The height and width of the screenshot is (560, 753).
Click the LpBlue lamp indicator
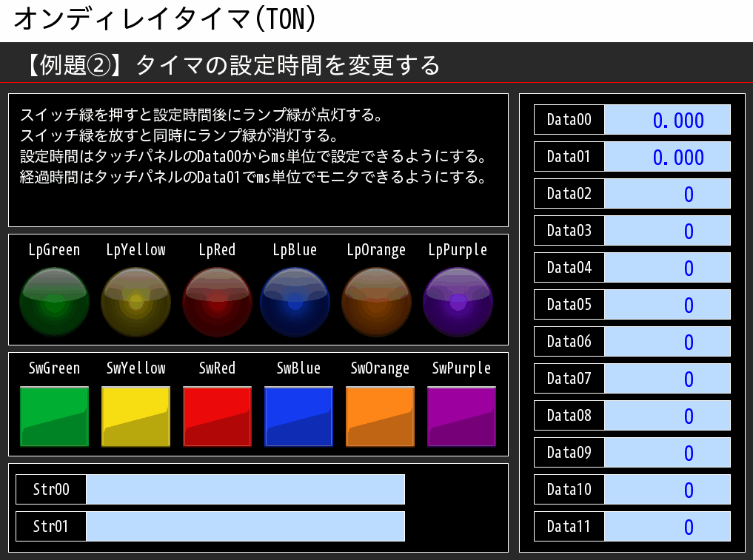click(295, 302)
